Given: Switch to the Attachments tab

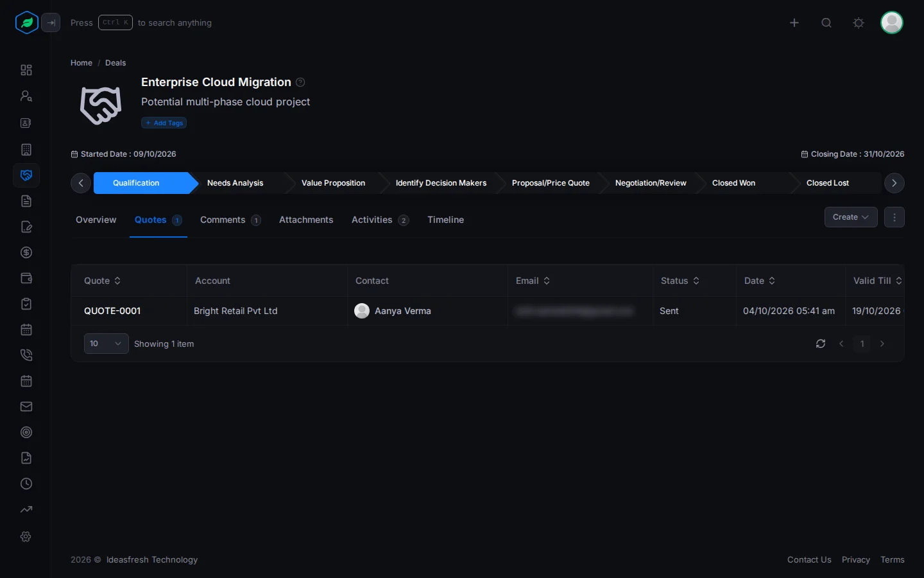Looking at the screenshot, I should (306, 220).
